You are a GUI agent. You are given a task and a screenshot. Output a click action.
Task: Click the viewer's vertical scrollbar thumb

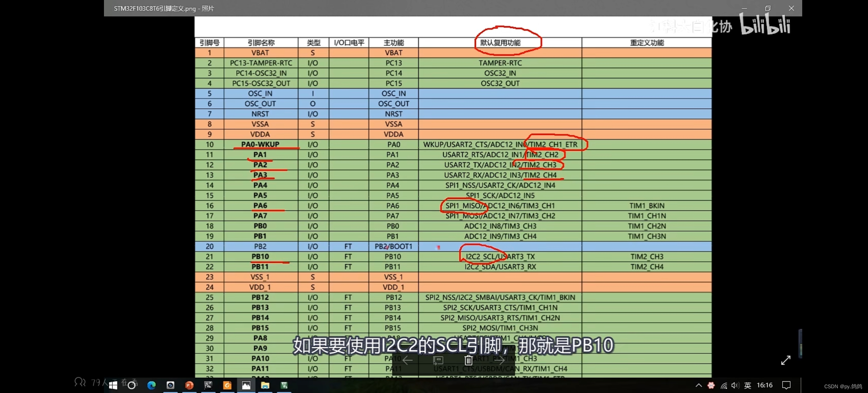pyautogui.click(x=800, y=344)
